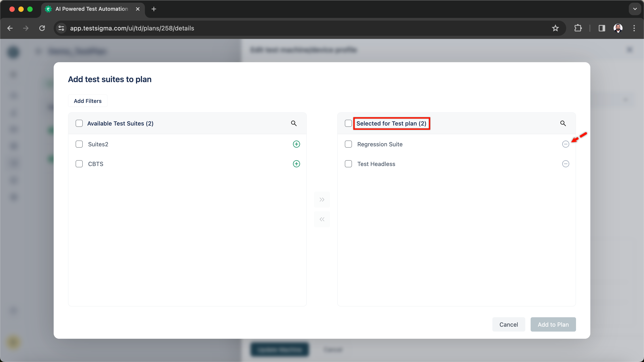Click the remove icon next to Regression Suite
Image resolution: width=644 pixels, height=362 pixels.
(565, 144)
